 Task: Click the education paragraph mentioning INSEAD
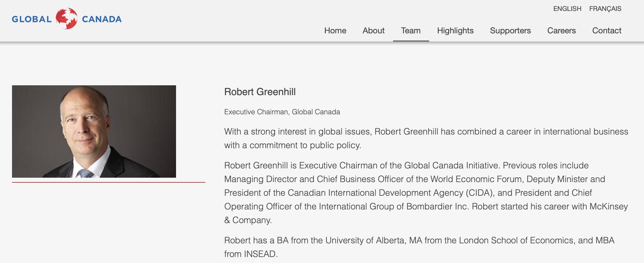click(x=419, y=247)
